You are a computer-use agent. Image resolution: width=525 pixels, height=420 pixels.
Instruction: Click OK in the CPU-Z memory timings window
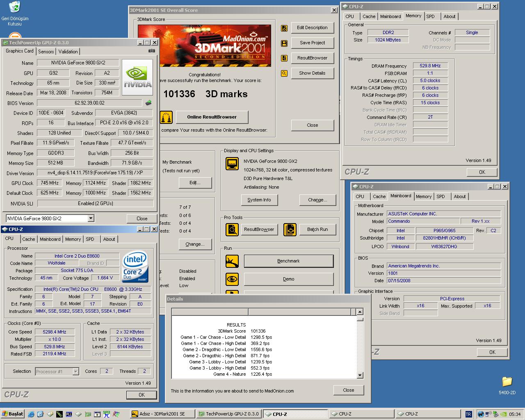point(482,172)
